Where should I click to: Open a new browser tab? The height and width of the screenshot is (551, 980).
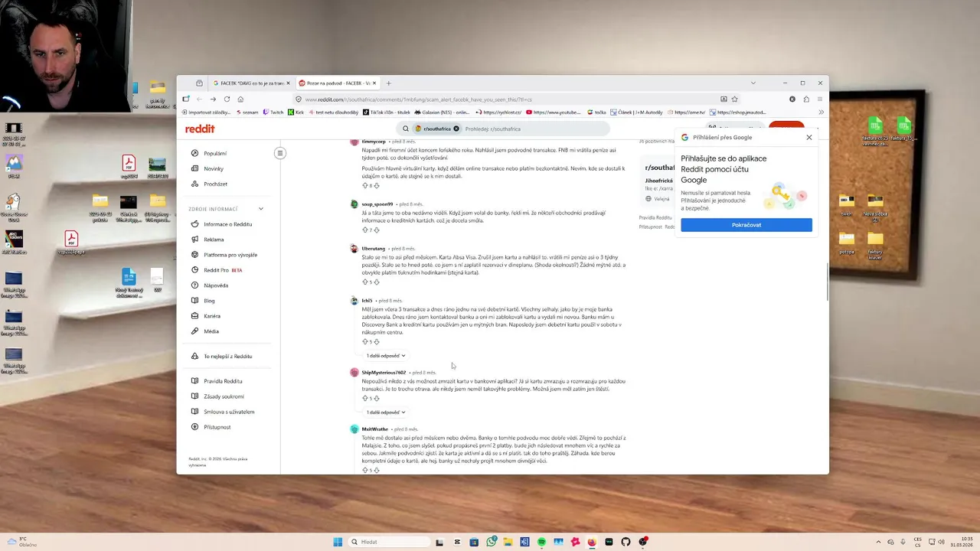[388, 83]
